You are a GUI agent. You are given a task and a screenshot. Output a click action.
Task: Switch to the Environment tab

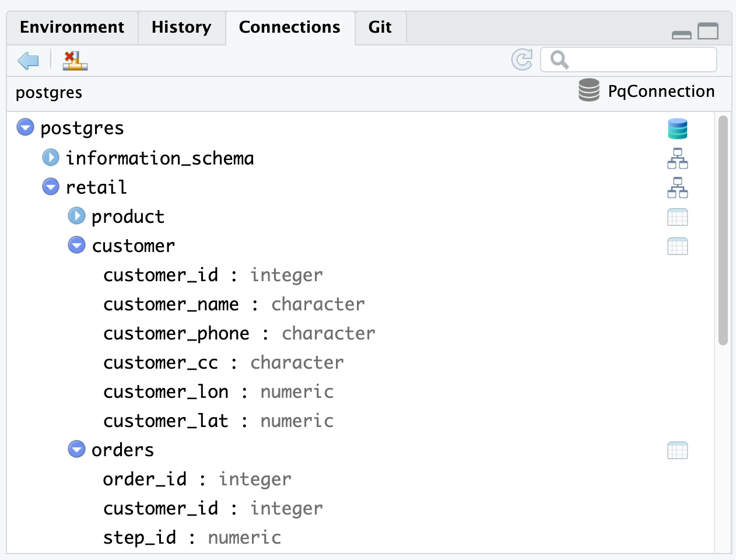point(72,27)
